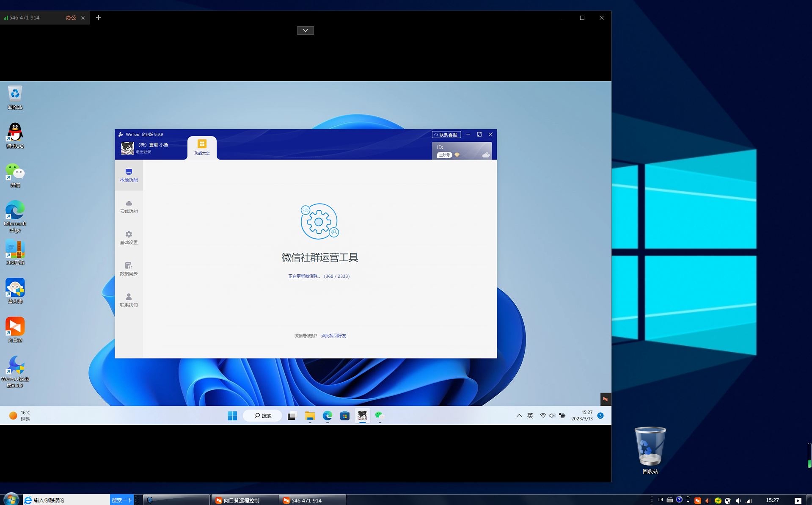The height and width of the screenshot is (505, 812).
Task: Select 本地功能 in the WeTool sidebar
Action: coord(129,175)
